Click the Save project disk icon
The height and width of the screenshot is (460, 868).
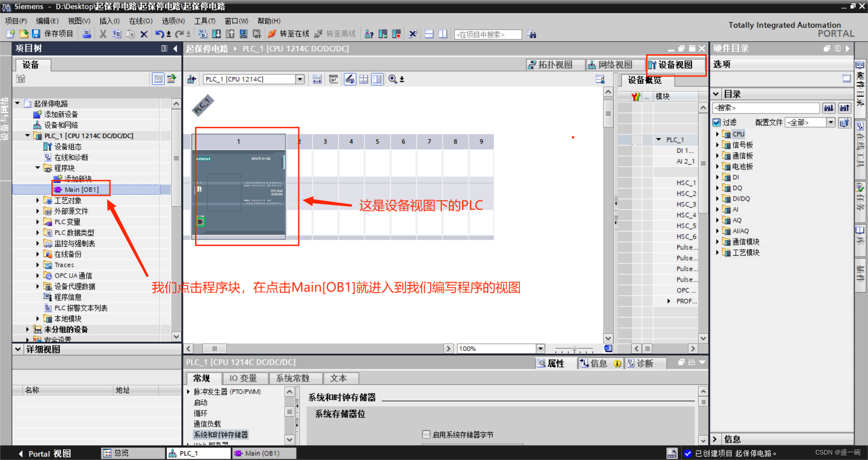[x=36, y=34]
